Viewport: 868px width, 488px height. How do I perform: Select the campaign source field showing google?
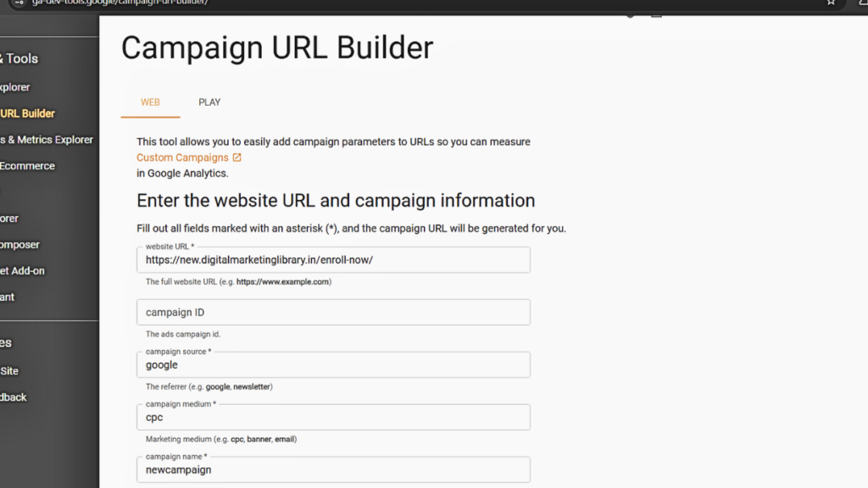[x=333, y=364]
